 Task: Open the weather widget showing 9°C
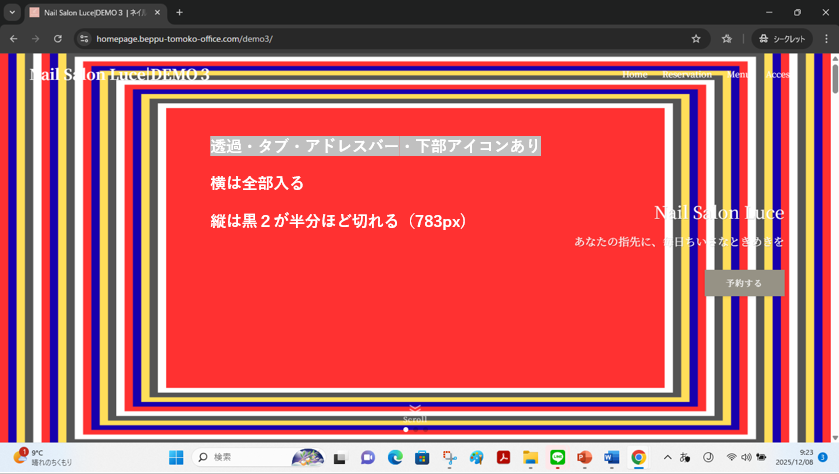(42, 457)
